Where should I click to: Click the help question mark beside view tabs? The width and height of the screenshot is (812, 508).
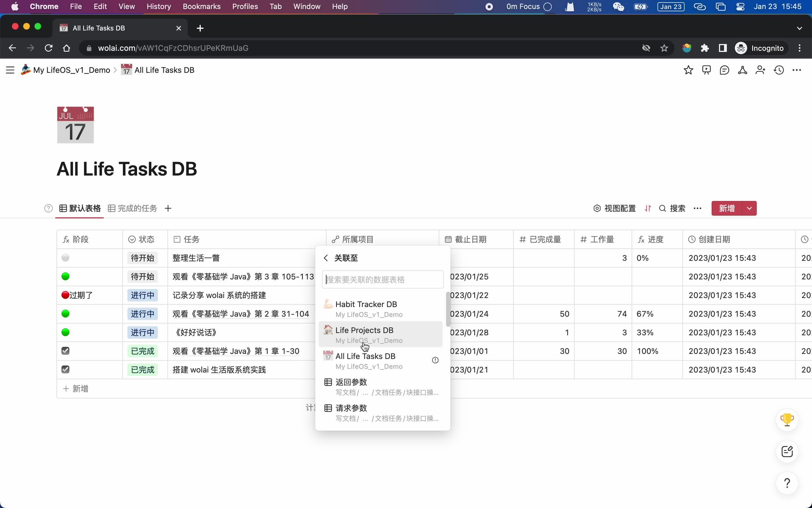tap(48, 208)
